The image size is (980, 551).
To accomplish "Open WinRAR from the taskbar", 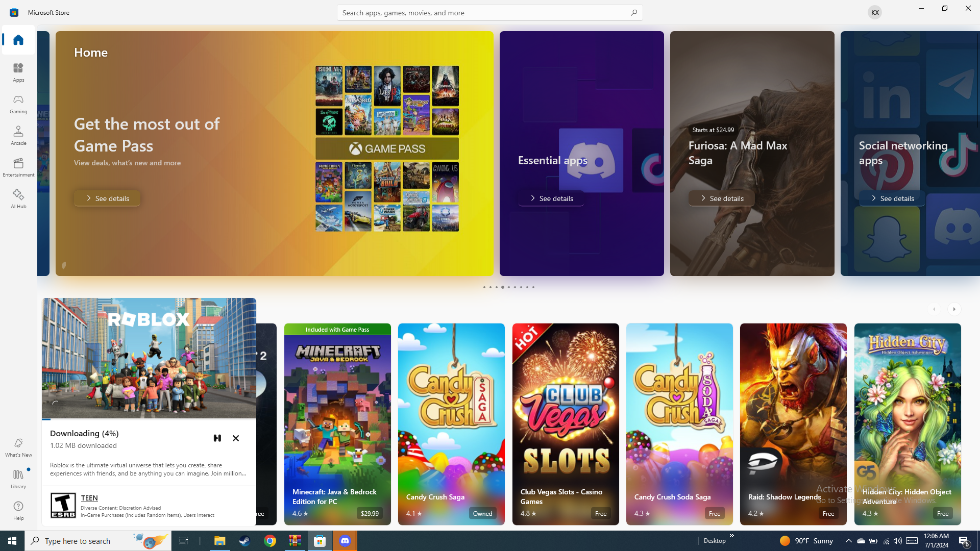I will (295, 541).
